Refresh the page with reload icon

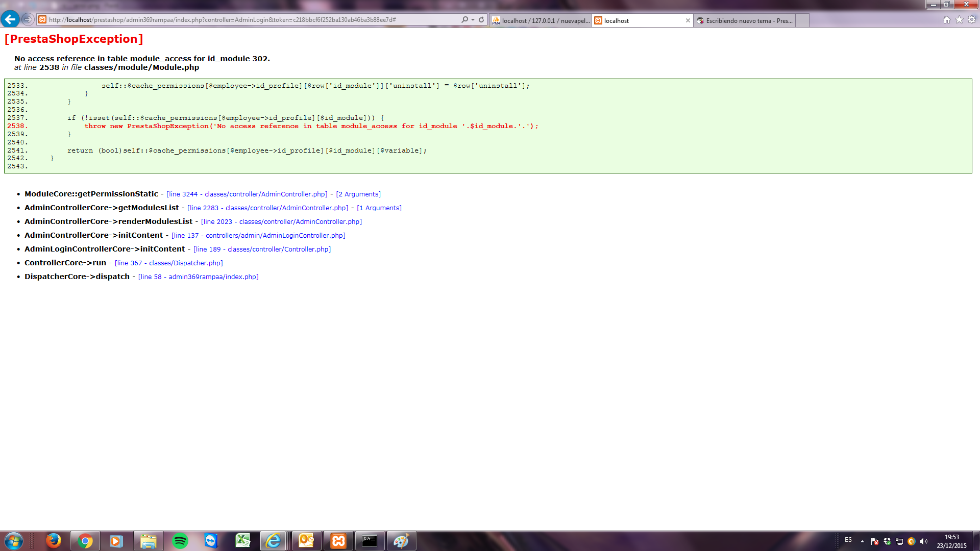coord(481,20)
